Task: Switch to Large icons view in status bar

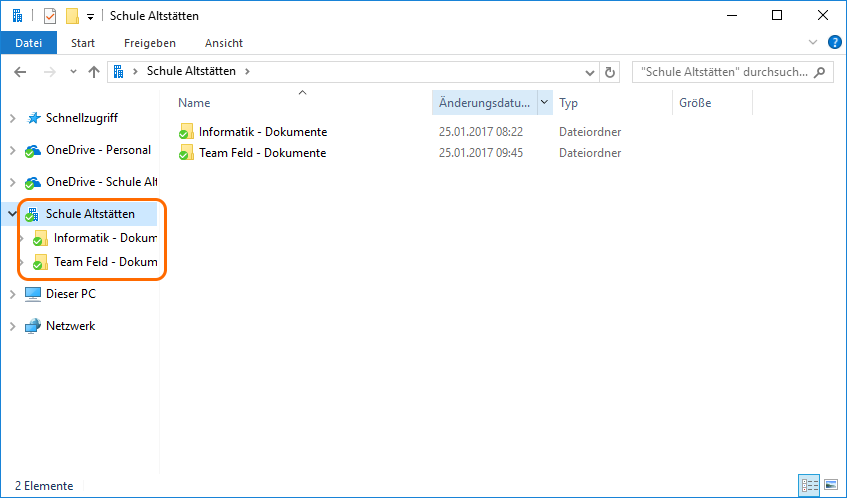Action: (830, 485)
